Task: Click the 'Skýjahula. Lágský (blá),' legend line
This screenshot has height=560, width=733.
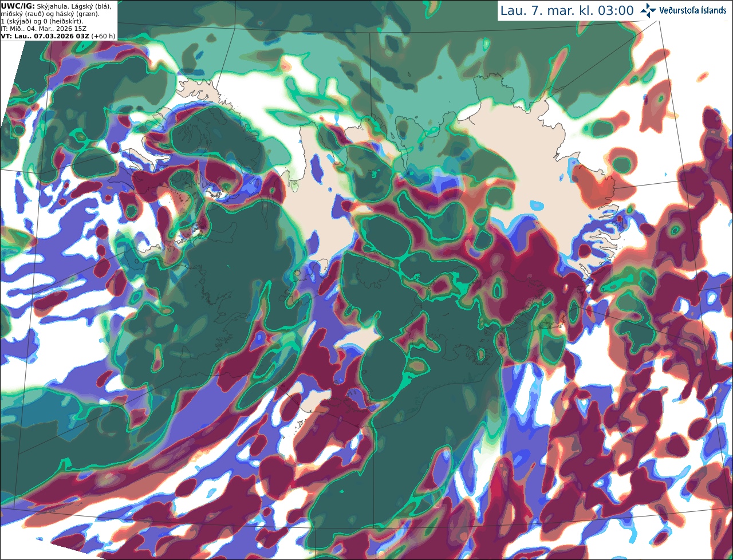Action: point(74,6)
